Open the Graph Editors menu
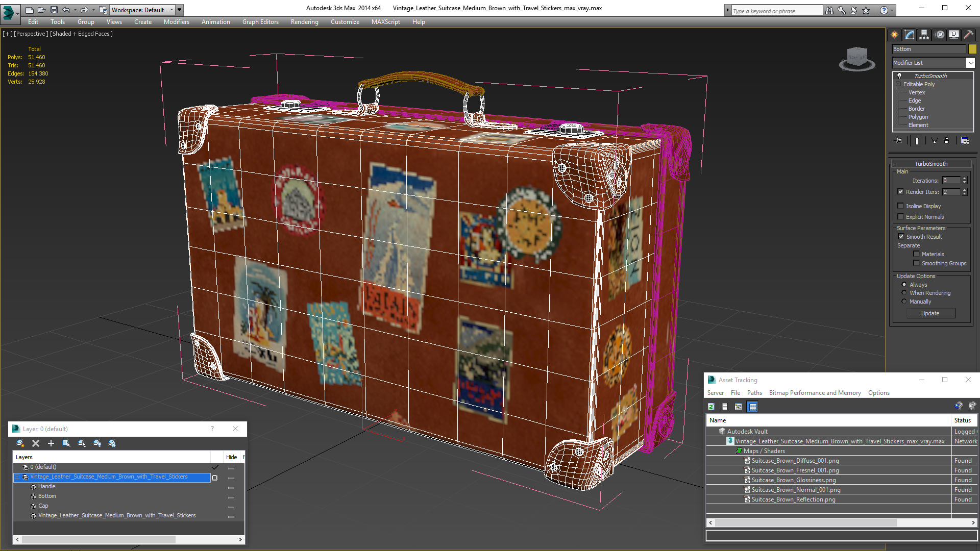The image size is (980, 551). point(260,22)
